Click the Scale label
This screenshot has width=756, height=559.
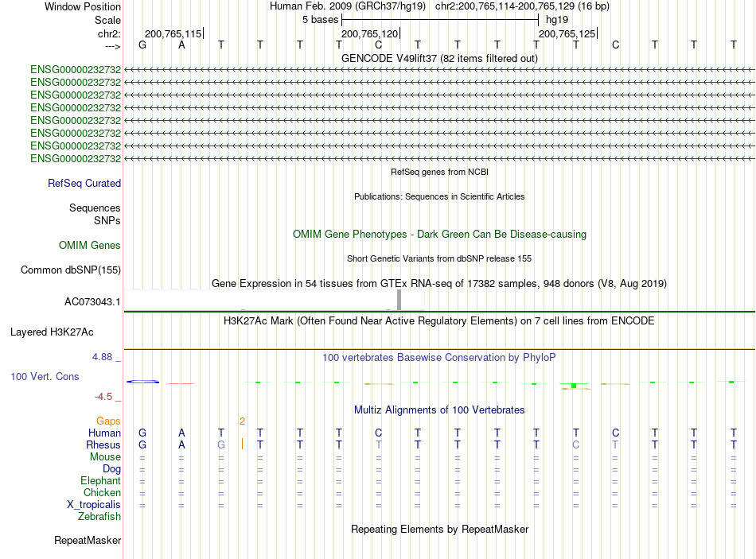tap(108, 20)
